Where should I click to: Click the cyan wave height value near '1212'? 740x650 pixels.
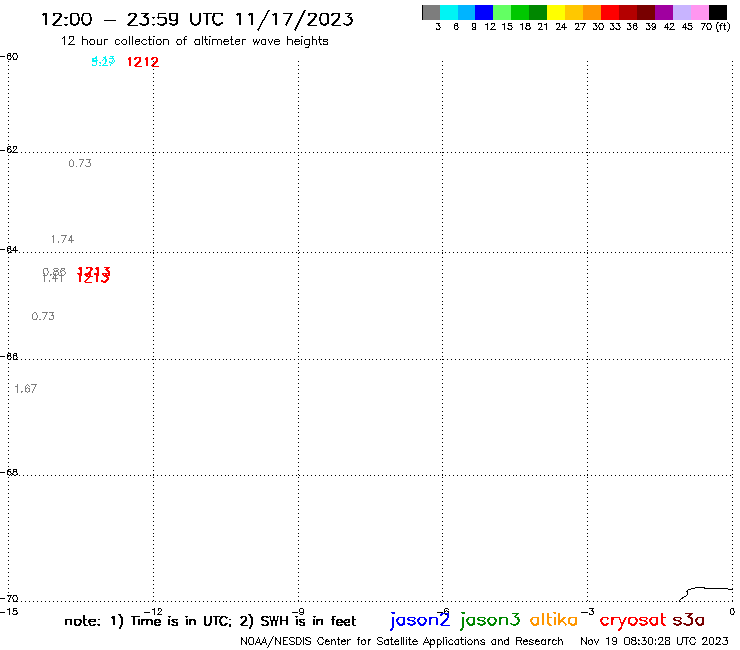click(103, 61)
